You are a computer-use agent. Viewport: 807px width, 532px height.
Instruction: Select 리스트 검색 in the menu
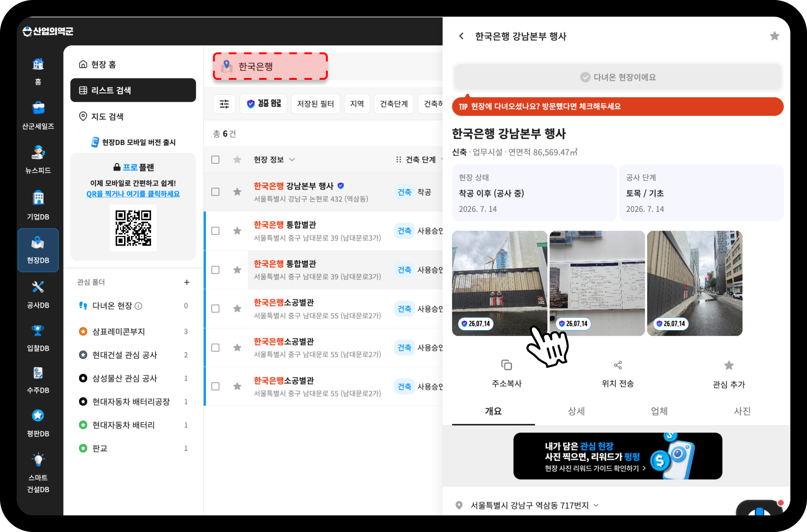tap(133, 90)
